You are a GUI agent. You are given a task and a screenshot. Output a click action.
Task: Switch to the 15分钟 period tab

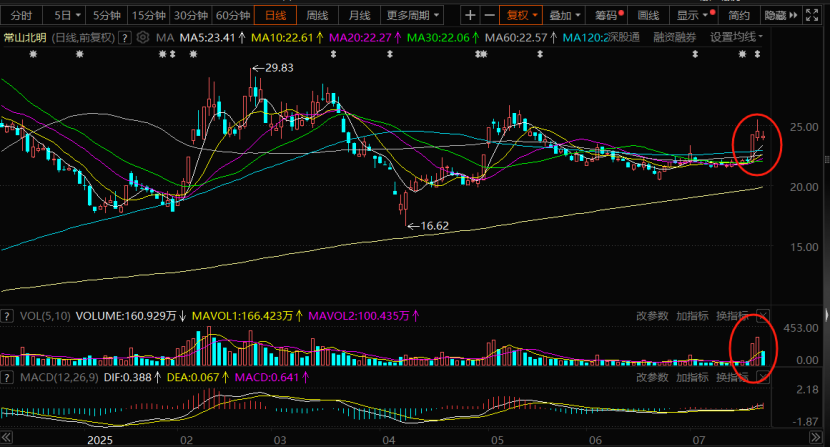(x=148, y=15)
